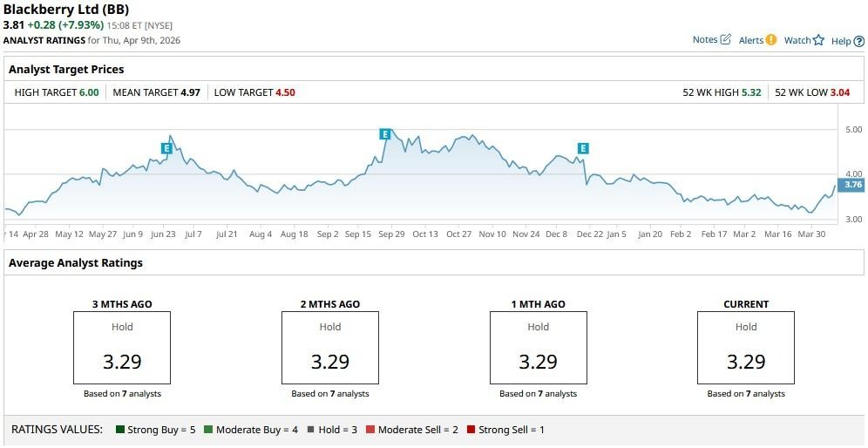The width and height of the screenshot is (868, 448).
Task: Click the Watch star icon
Action: (x=818, y=40)
